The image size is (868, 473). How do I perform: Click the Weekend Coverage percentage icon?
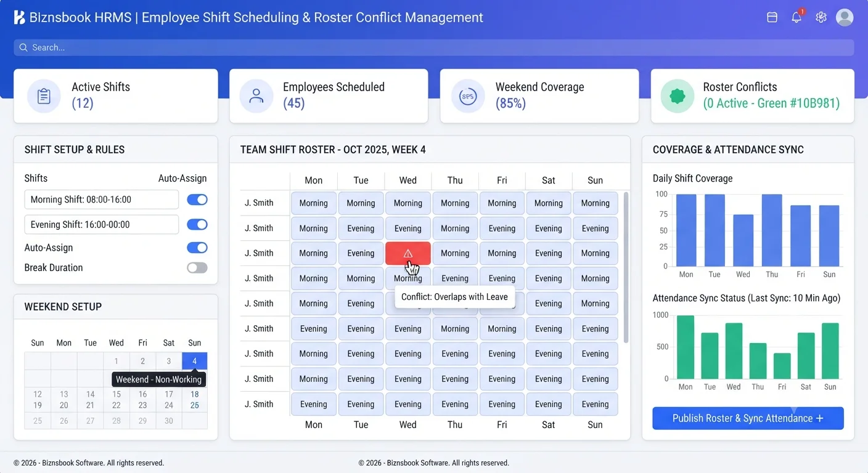tap(467, 96)
